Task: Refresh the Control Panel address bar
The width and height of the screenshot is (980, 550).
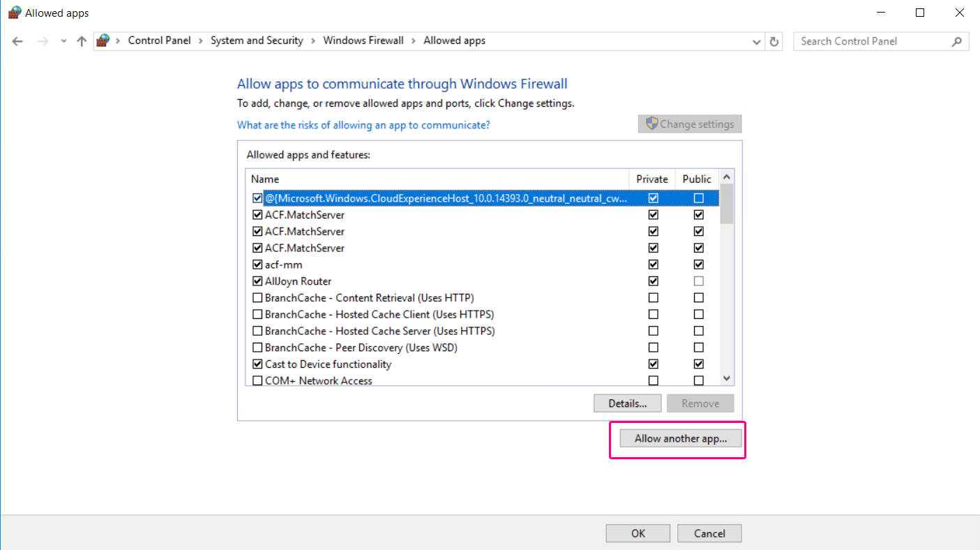Action: pyautogui.click(x=774, y=42)
